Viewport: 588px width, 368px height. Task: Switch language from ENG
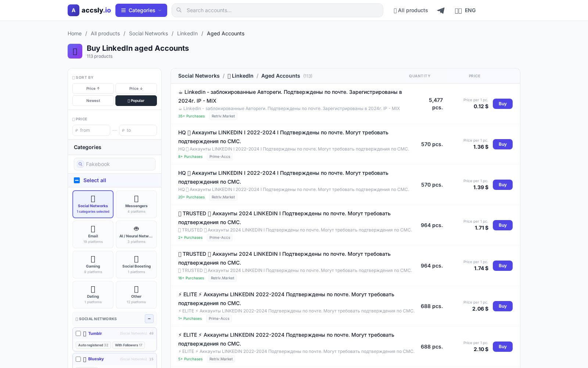465,10
